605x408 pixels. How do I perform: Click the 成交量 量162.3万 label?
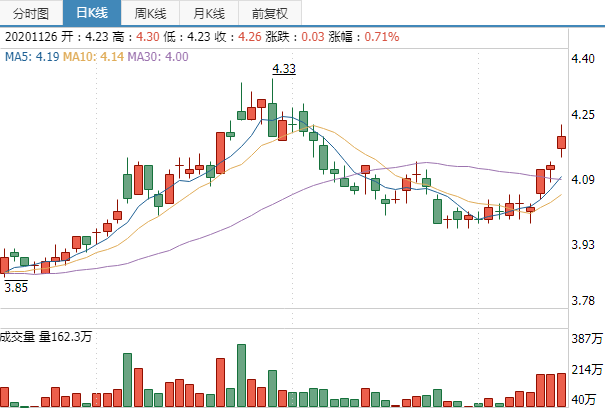tap(46, 337)
